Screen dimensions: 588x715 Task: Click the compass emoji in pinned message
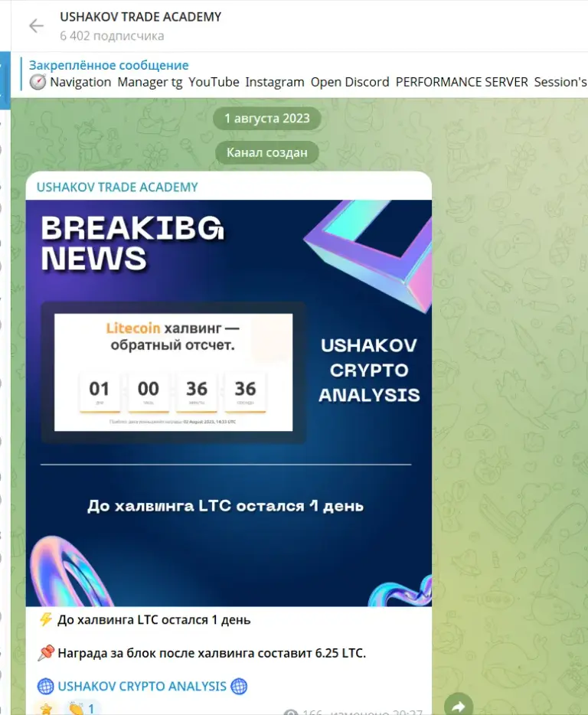coord(38,83)
